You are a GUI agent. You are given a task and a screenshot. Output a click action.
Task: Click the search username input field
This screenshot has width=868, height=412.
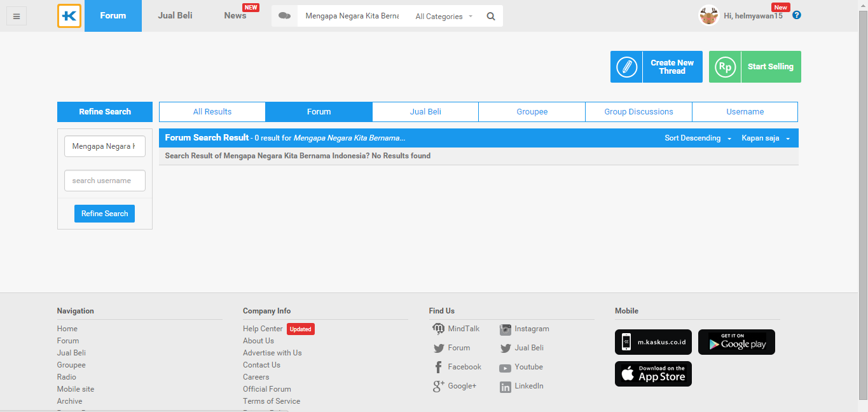coord(105,181)
